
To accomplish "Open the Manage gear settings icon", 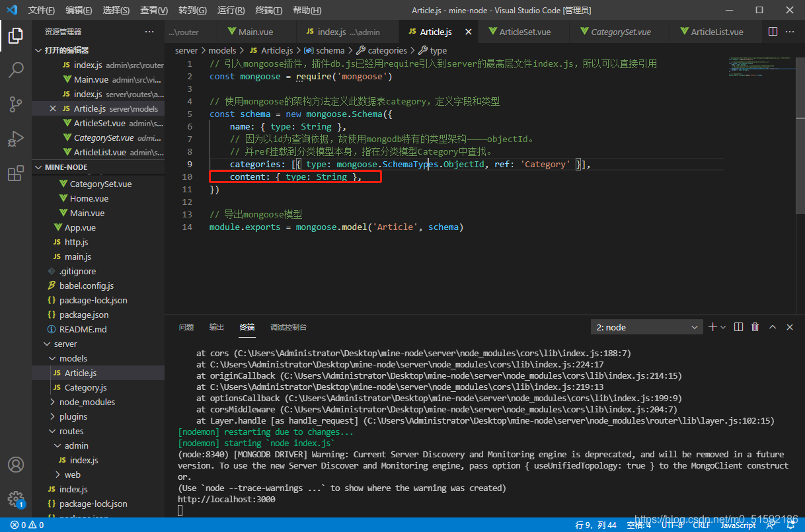I will pos(16,498).
